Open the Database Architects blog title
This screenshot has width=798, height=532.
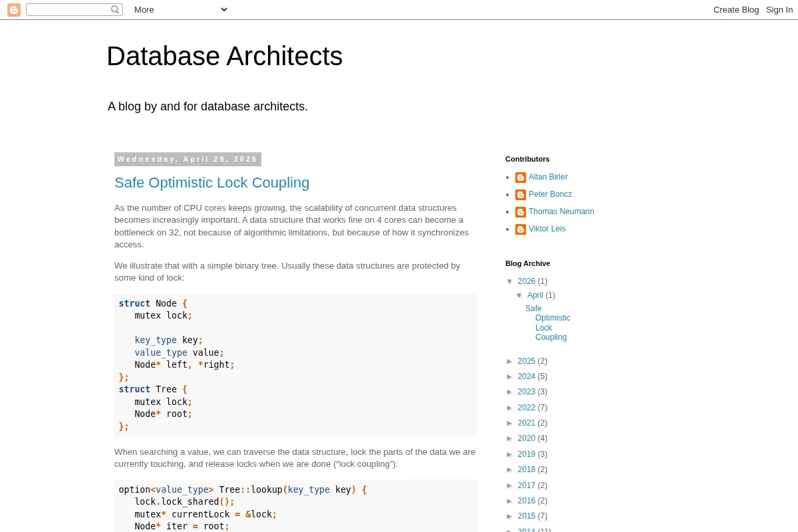(225, 56)
